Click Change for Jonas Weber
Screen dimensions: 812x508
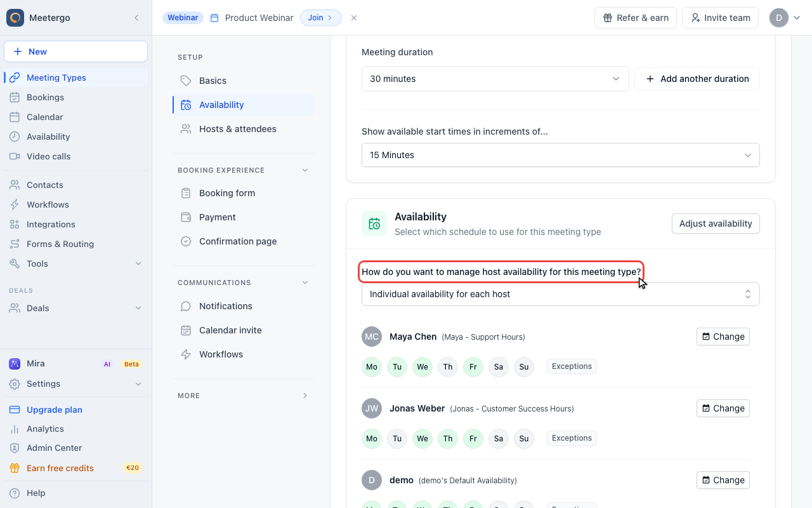click(723, 408)
